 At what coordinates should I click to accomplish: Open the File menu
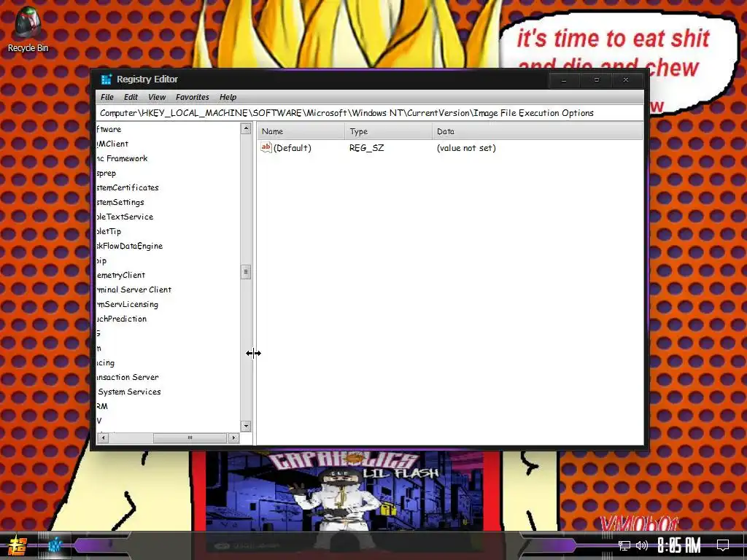[107, 97]
